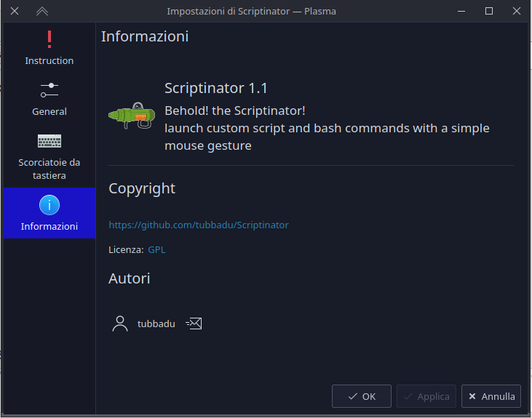
Task: Open Scorciatoie da tastiera keyboard page
Action: click(x=49, y=156)
